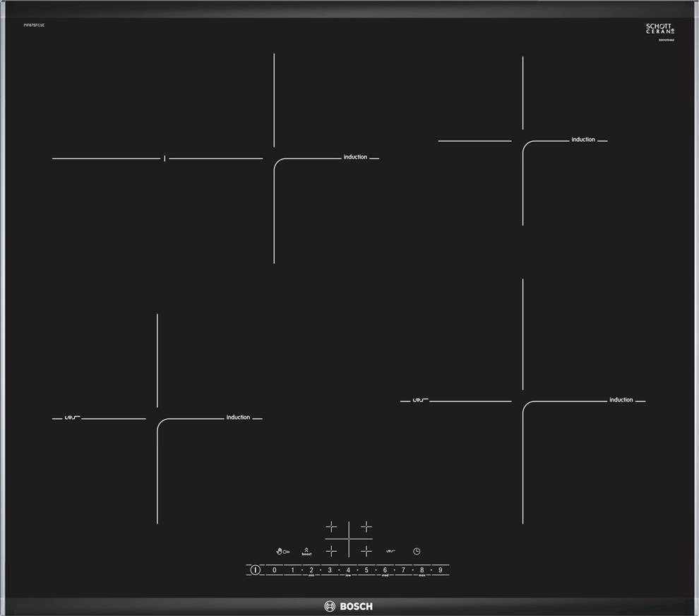Click the 'induction' label of front-left zone
699x616 pixels.
[x=238, y=417]
